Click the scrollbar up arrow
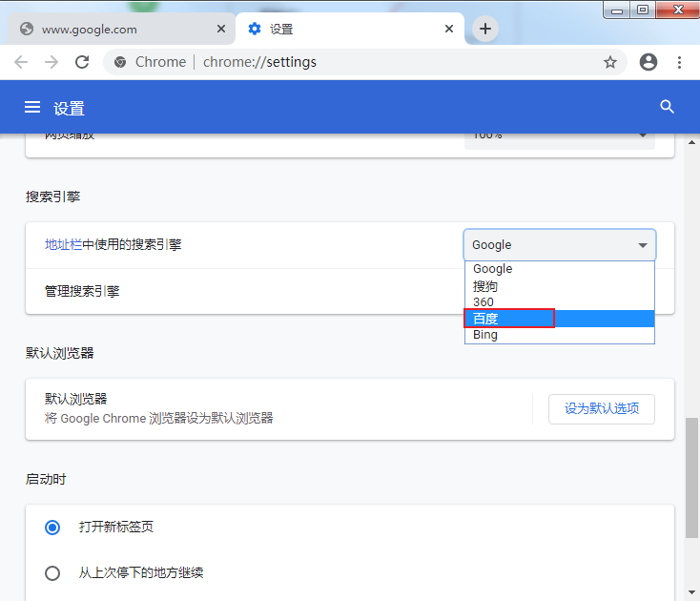This screenshot has width=700, height=601. (x=691, y=142)
